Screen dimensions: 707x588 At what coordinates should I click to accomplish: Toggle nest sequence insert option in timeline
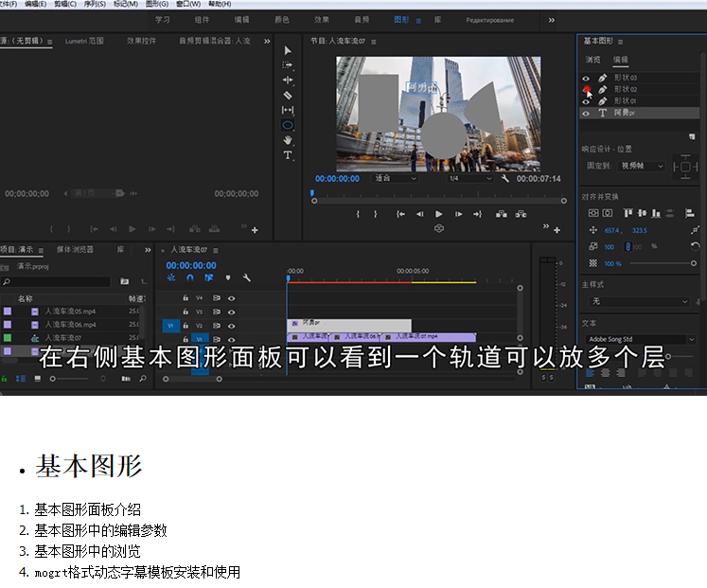click(x=171, y=277)
